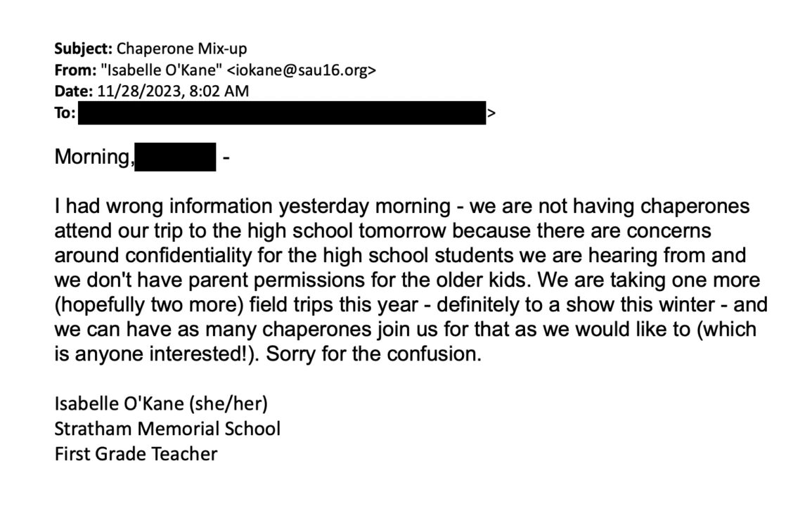Select the "Subject:" header label
Screen dimensions: 812x506
(x=84, y=49)
